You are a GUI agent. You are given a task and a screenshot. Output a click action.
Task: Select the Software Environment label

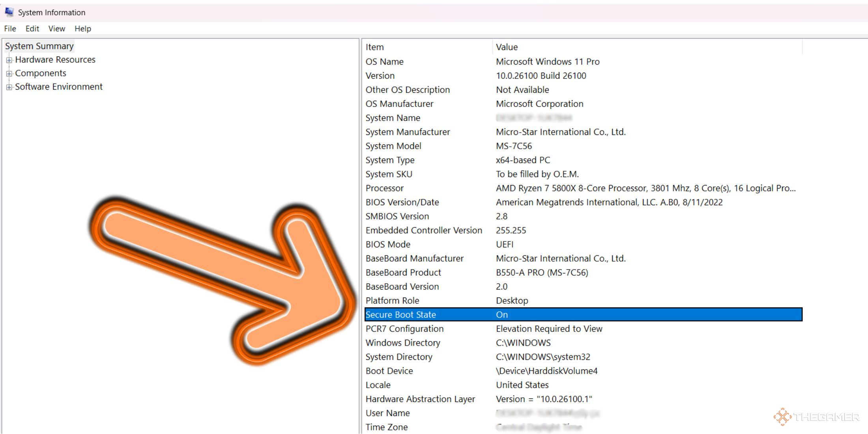[x=58, y=86]
